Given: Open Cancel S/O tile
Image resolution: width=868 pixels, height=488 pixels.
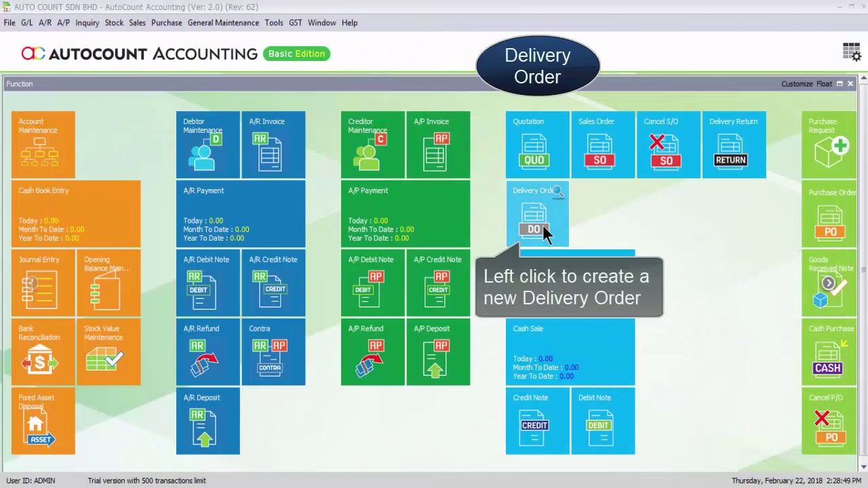Looking at the screenshot, I should tap(668, 145).
